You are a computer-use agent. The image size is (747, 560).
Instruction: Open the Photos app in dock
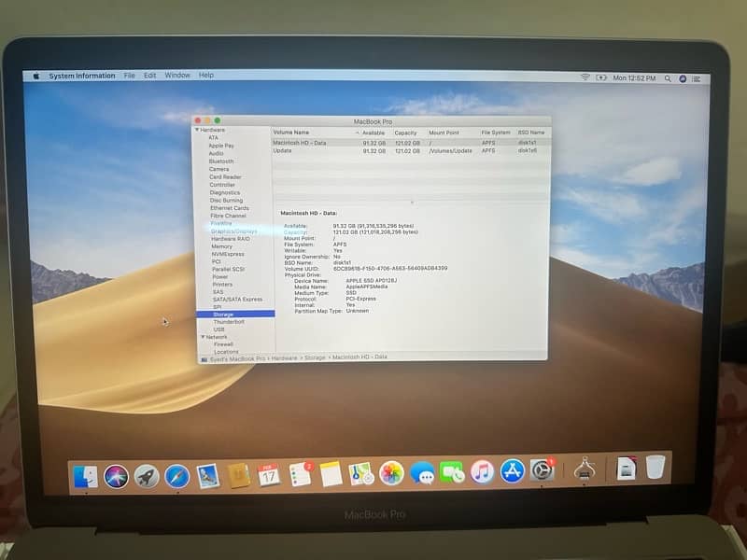tap(391, 473)
